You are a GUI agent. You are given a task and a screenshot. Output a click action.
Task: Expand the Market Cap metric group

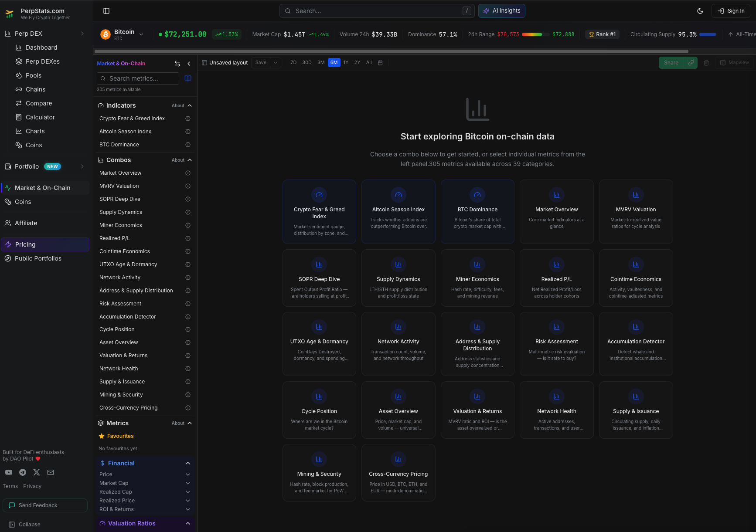(x=188, y=483)
